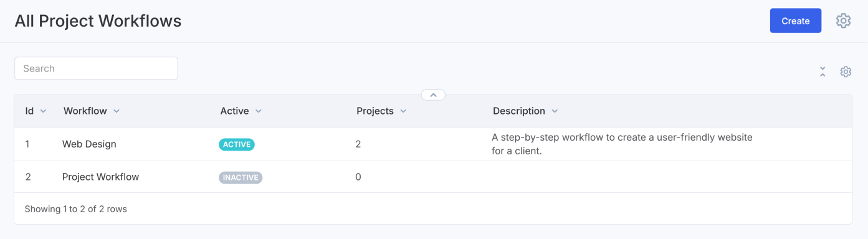The height and width of the screenshot is (239, 868).
Task: Select the row with Id 1
Action: tap(433, 144)
